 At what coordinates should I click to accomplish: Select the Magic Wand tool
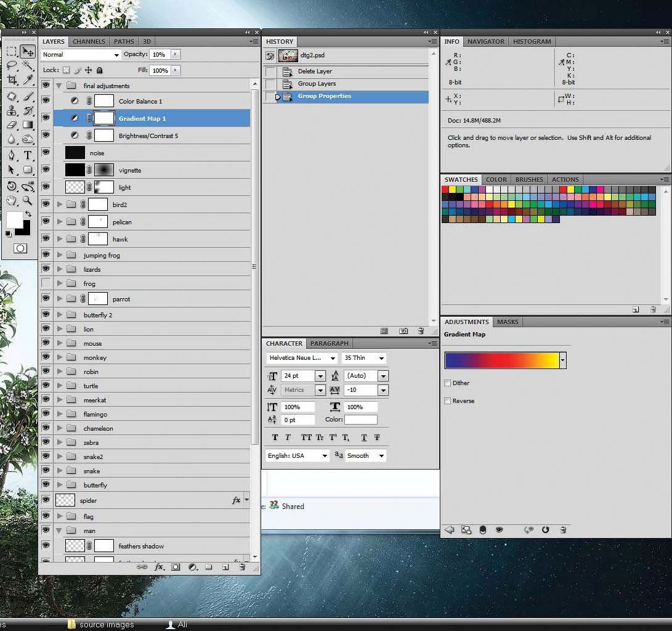28,65
